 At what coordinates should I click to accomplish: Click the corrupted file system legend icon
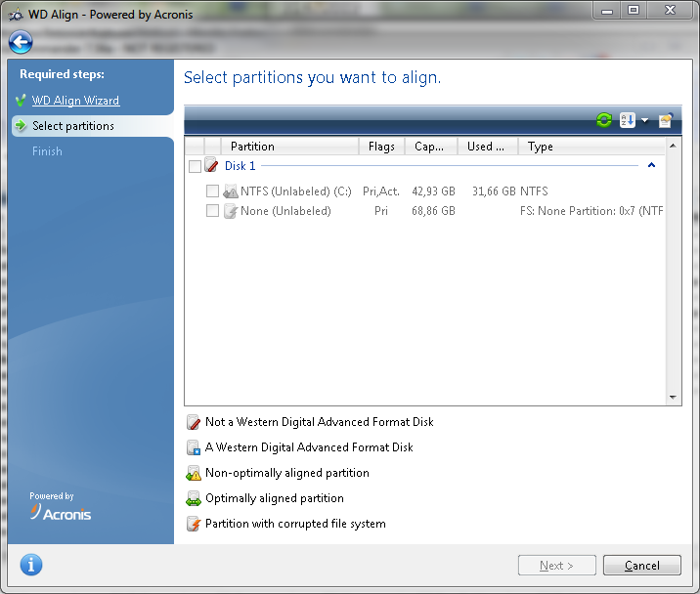[194, 524]
